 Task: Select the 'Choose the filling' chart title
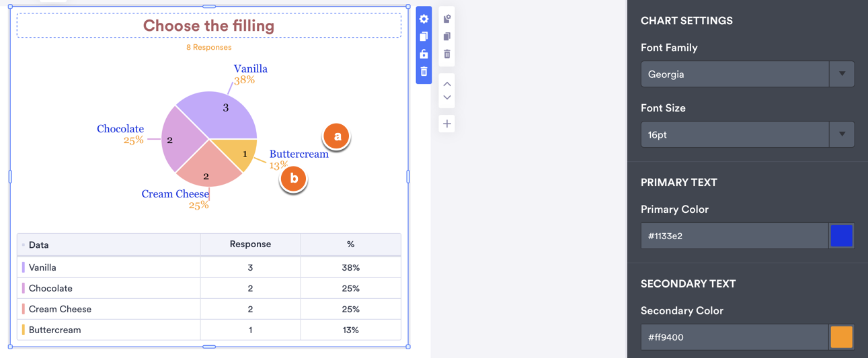coord(208,26)
